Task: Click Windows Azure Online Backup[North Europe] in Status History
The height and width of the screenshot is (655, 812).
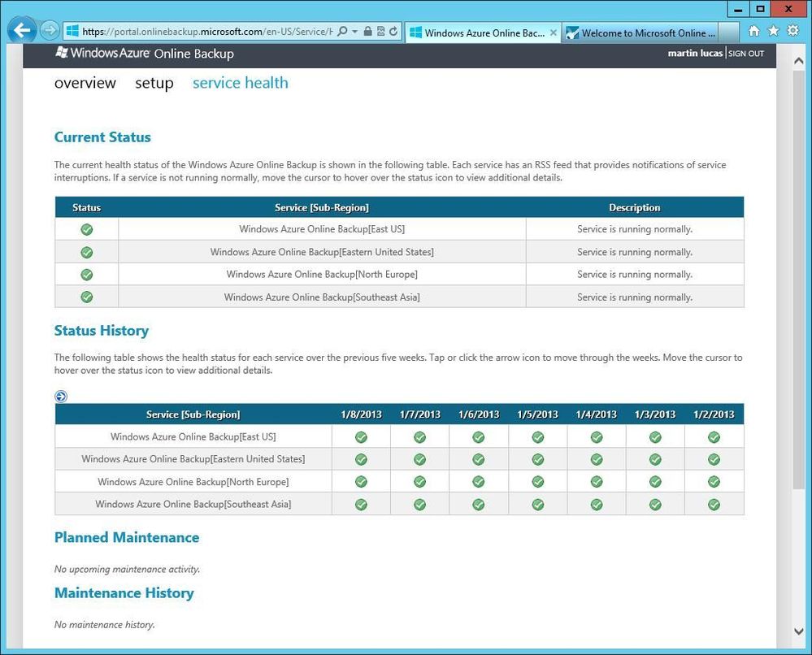Action: point(193,482)
